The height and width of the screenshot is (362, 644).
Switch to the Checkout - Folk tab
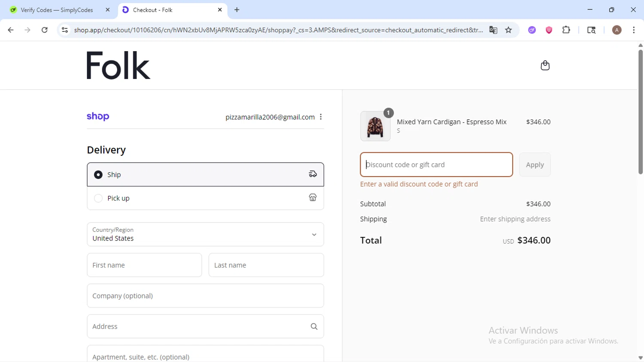point(173,9)
